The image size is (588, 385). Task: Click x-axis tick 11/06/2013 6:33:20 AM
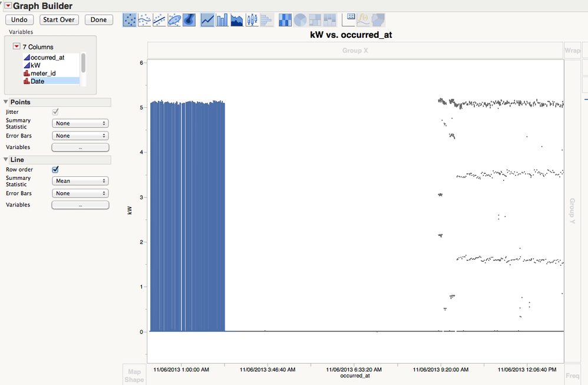coord(354,370)
